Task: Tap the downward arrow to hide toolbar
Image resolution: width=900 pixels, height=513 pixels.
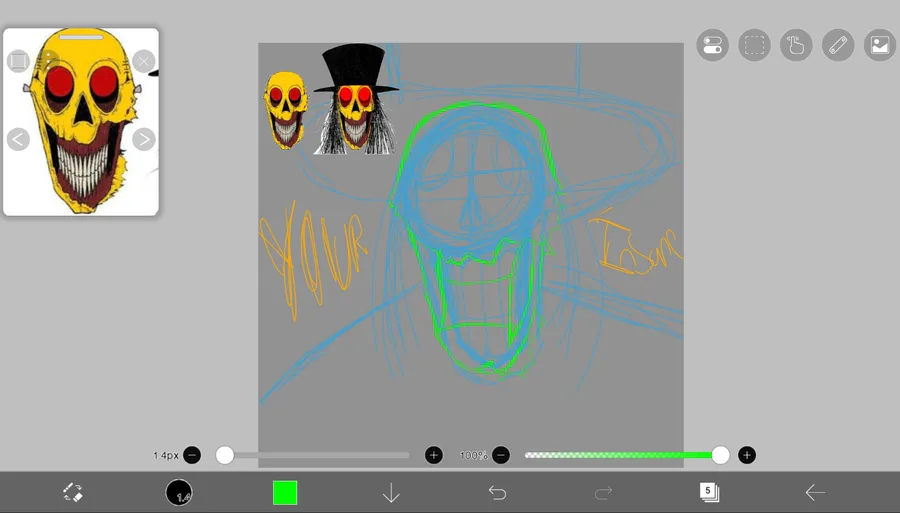Action: pos(391,492)
